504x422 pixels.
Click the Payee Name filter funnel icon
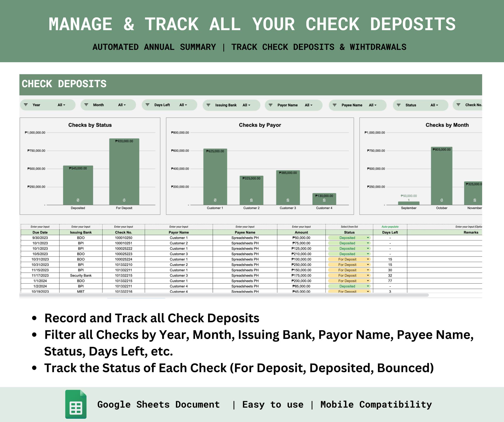tap(334, 105)
